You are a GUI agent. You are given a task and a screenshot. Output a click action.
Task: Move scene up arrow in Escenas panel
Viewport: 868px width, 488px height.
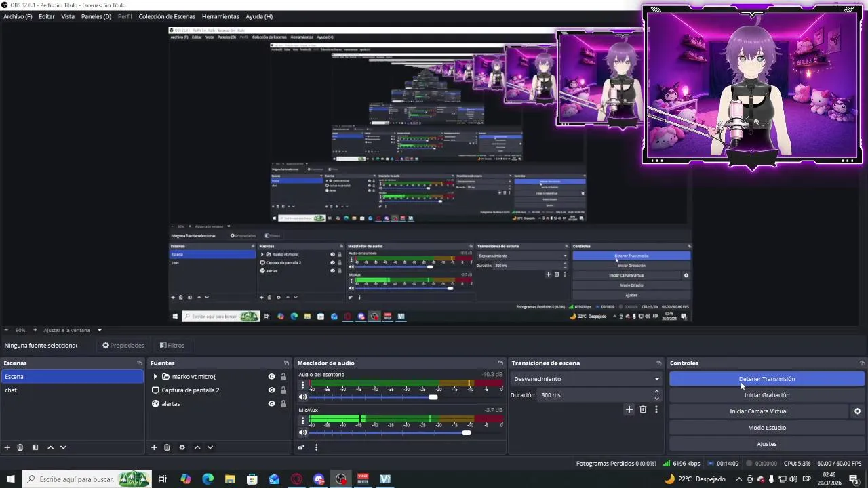pyautogui.click(x=50, y=447)
